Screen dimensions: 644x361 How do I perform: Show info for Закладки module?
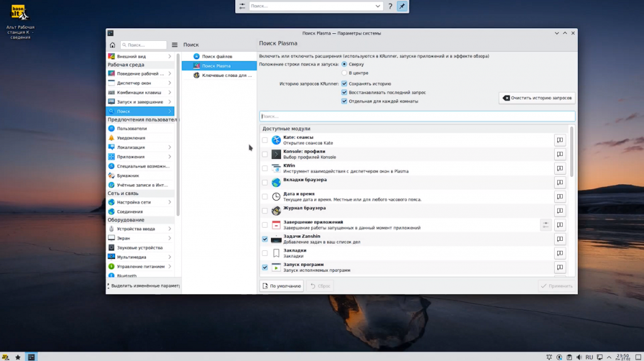[x=560, y=253]
